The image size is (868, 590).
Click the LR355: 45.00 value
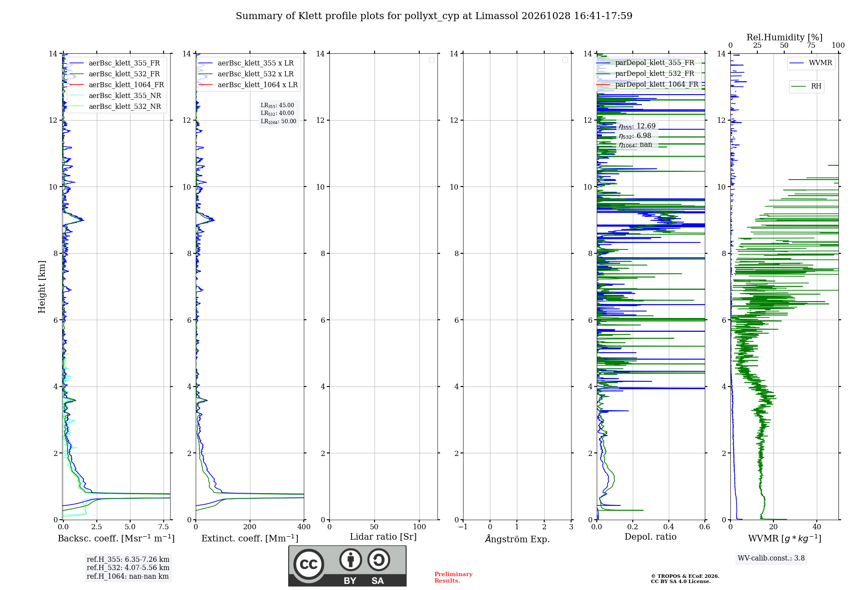[x=277, y=105]
